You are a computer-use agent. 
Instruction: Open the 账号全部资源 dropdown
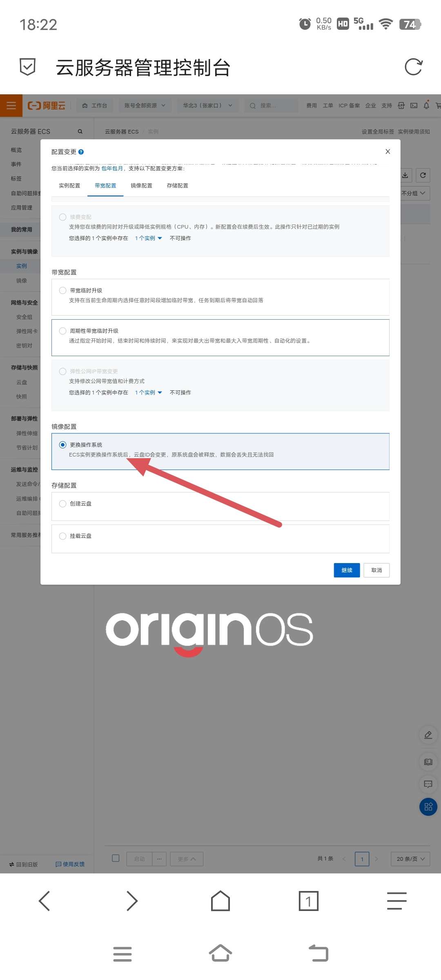tap(145, 105)
